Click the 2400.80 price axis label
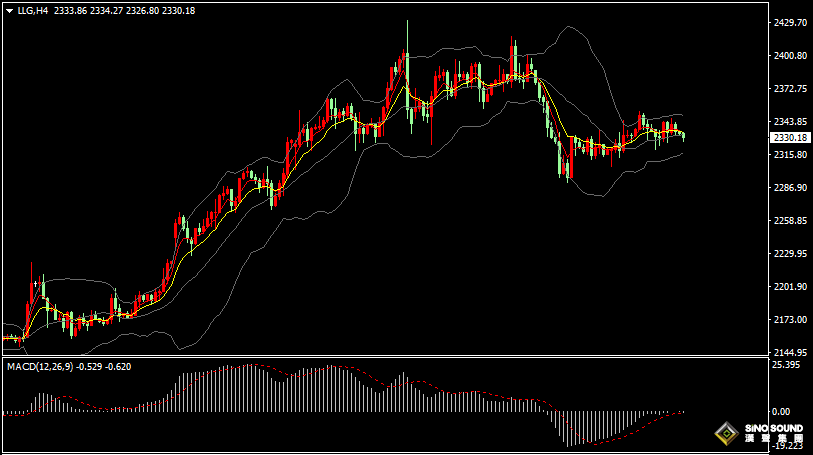 pyautogui.click(x=789, y=56)
